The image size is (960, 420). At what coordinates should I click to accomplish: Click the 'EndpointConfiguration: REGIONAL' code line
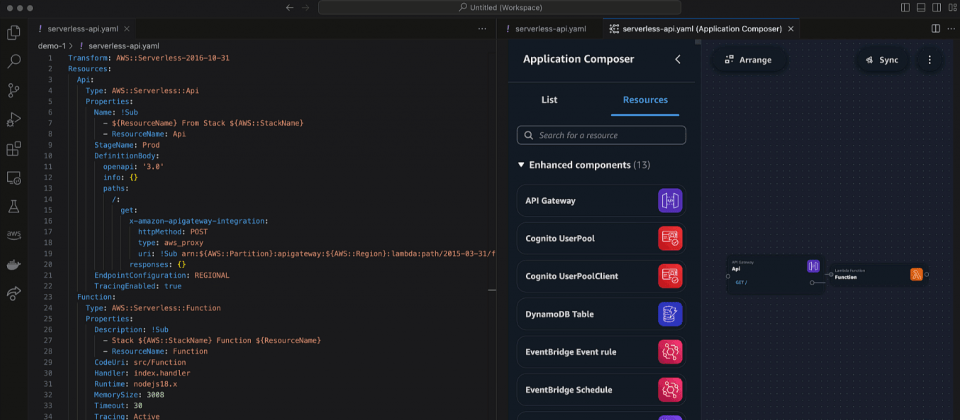coord(162,276)
